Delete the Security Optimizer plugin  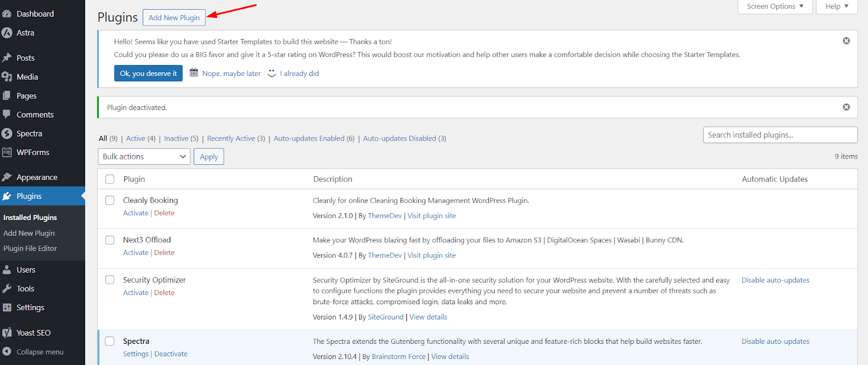(x=164, y=293)
